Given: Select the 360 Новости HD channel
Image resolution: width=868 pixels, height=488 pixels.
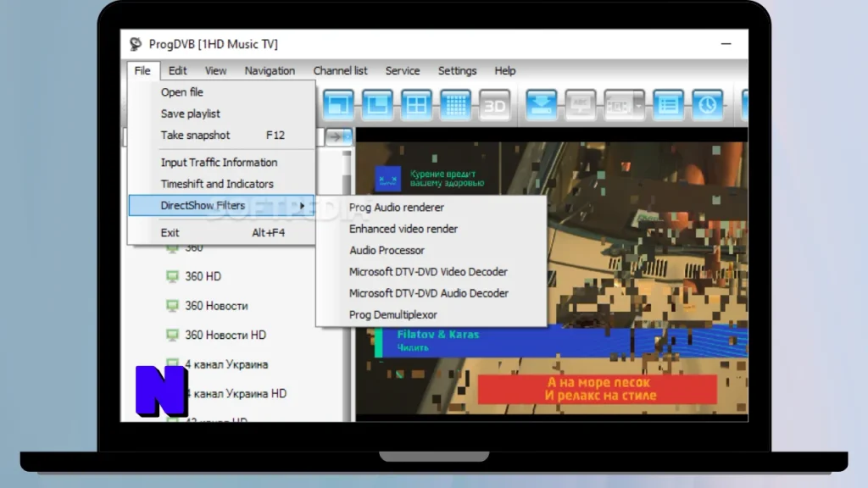Looking at the screenshot, I should tap(225, 335).
